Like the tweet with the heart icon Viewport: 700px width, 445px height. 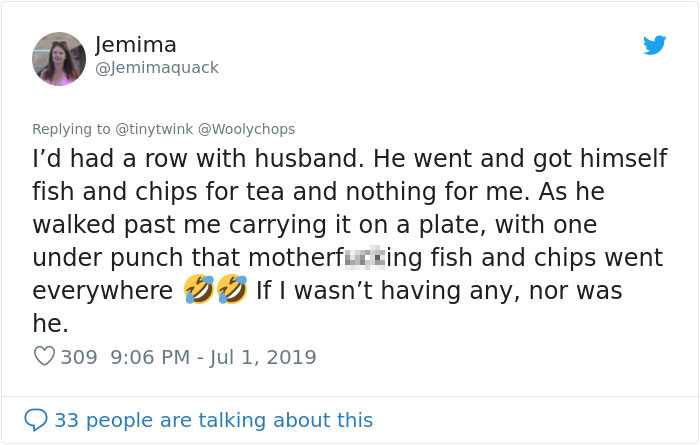(44, 356)
